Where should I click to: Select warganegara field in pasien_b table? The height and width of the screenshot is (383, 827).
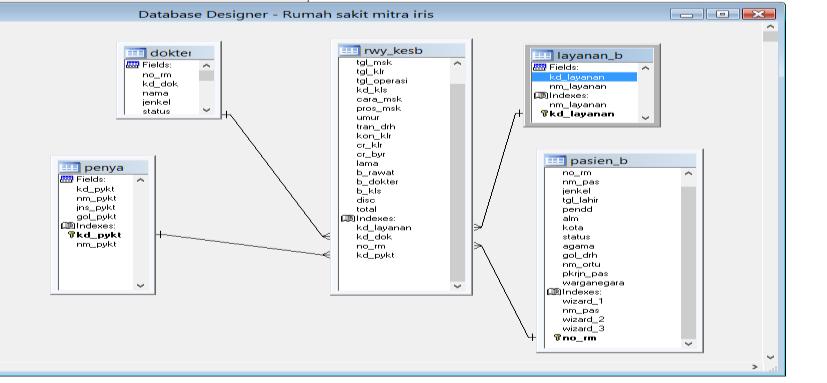(593, 283)
